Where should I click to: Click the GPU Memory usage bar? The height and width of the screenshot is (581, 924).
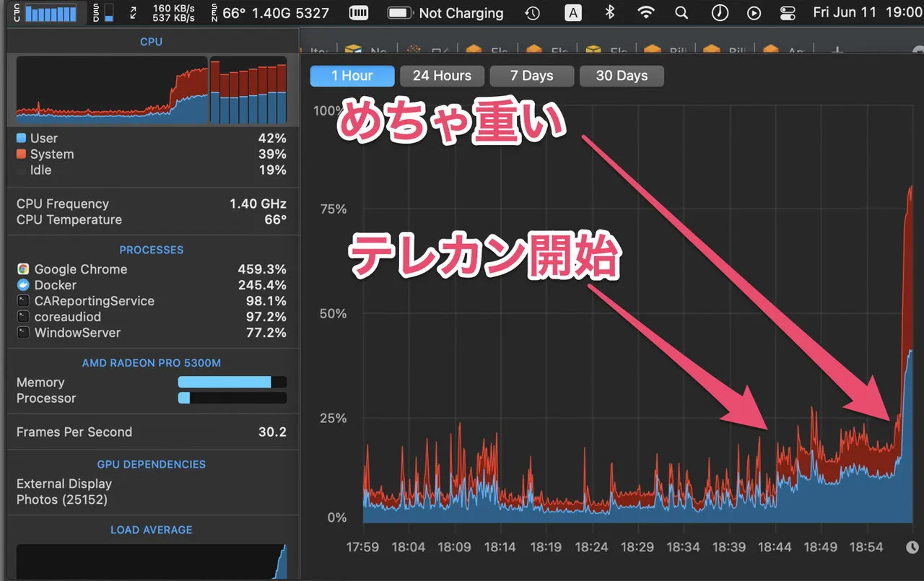tap(232, 383)
